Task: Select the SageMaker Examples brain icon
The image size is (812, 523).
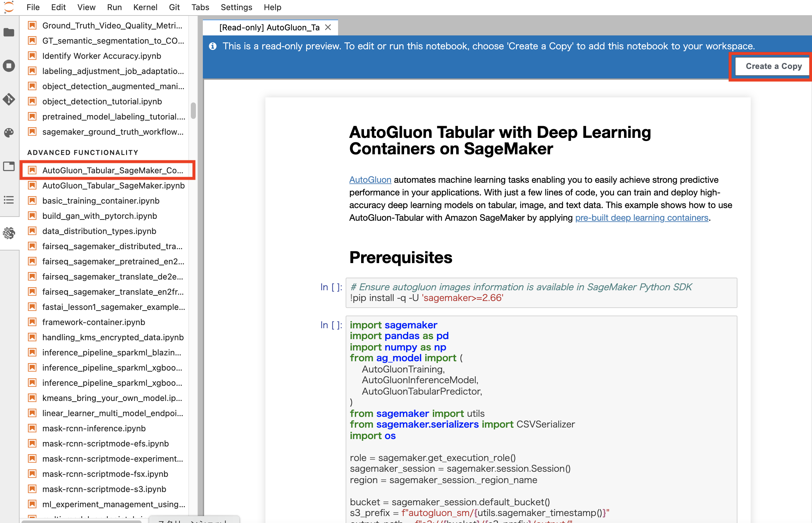Action: point(9,233)
